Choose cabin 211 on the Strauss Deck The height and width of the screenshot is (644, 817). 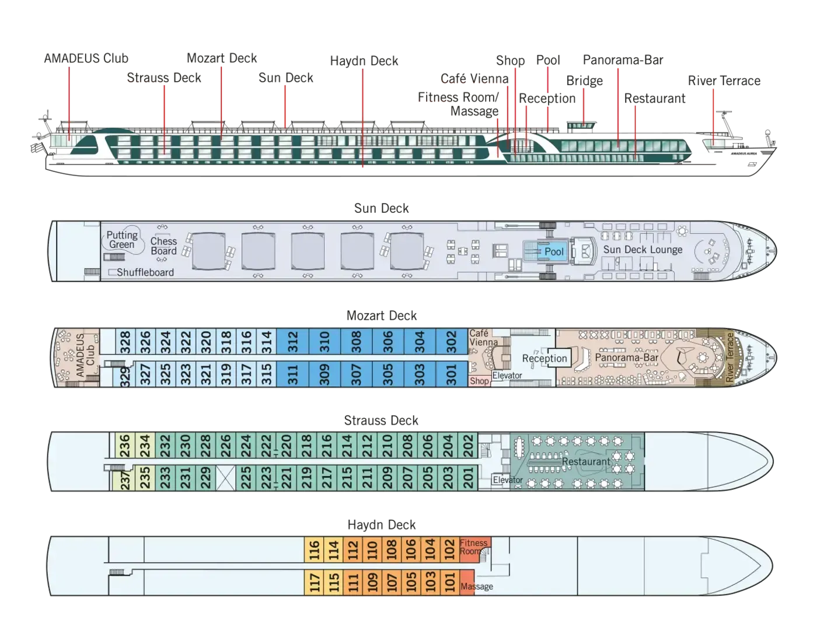(367, 478)
